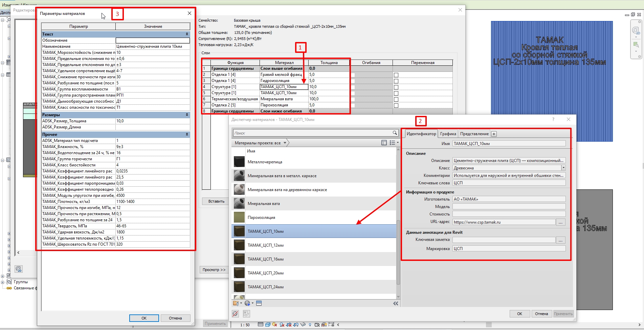
Task: Tick the Переменная checkbox for layer row 4
Action: (396, 87)
